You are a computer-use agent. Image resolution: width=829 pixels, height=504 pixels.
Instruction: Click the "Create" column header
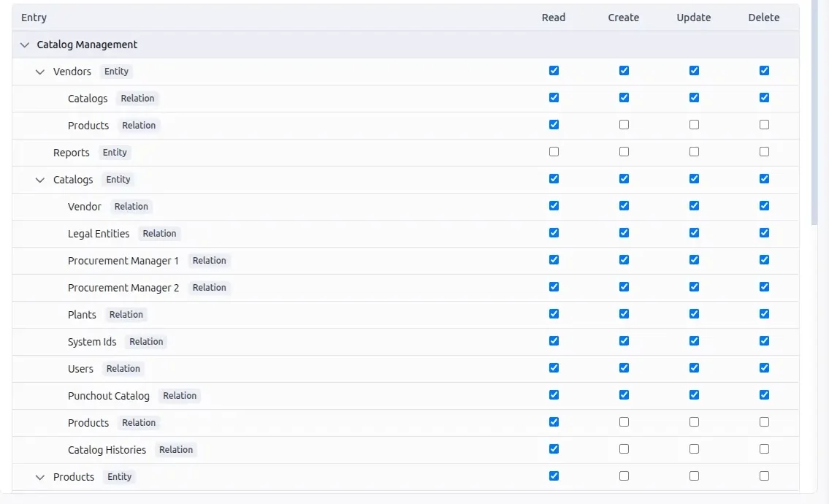point(623,18)
